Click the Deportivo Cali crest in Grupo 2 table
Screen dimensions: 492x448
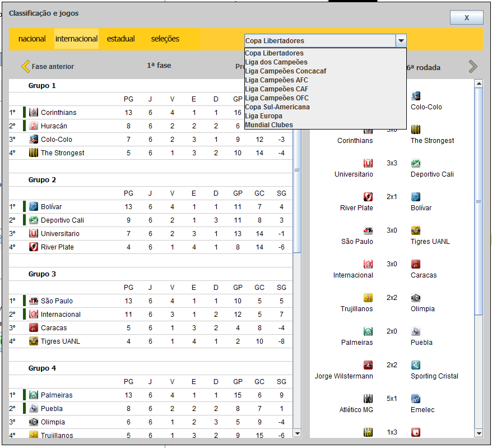tap(34, 220)
